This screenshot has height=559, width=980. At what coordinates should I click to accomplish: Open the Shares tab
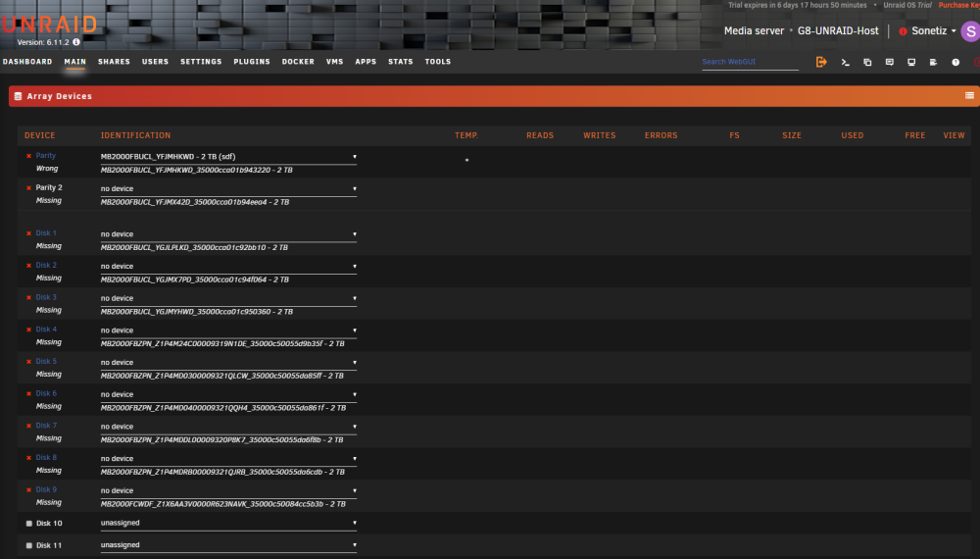coord(114,62)
